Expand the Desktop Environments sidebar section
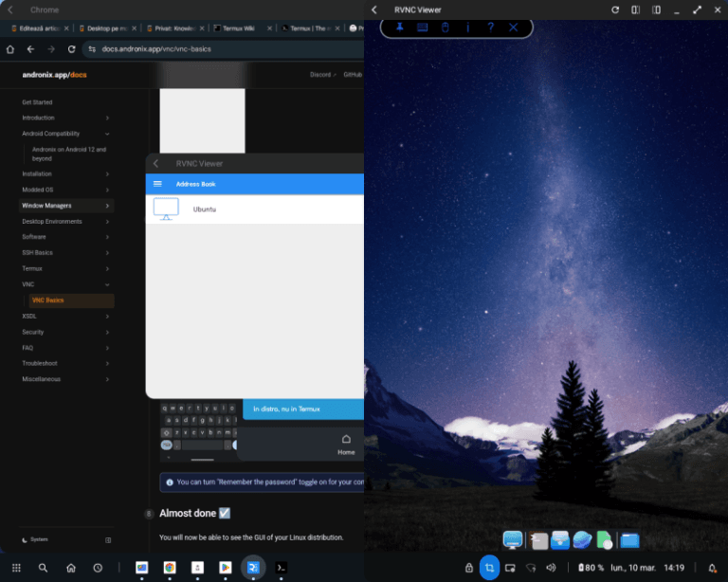Screen dimensions: 728x582 coord(107,221)
